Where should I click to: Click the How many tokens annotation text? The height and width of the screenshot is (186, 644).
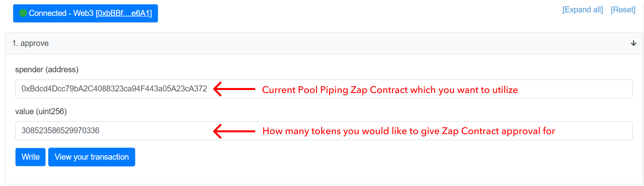409,131
